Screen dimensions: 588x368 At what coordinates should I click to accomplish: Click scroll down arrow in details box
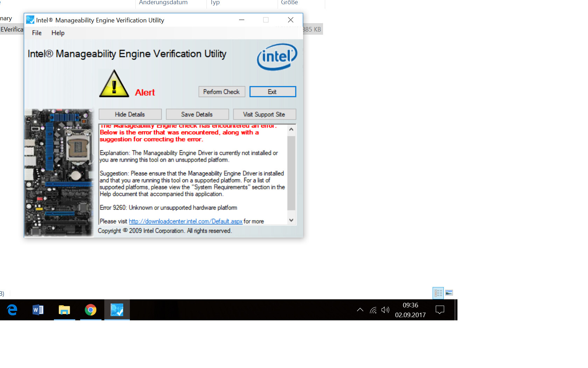click(291, 220)
